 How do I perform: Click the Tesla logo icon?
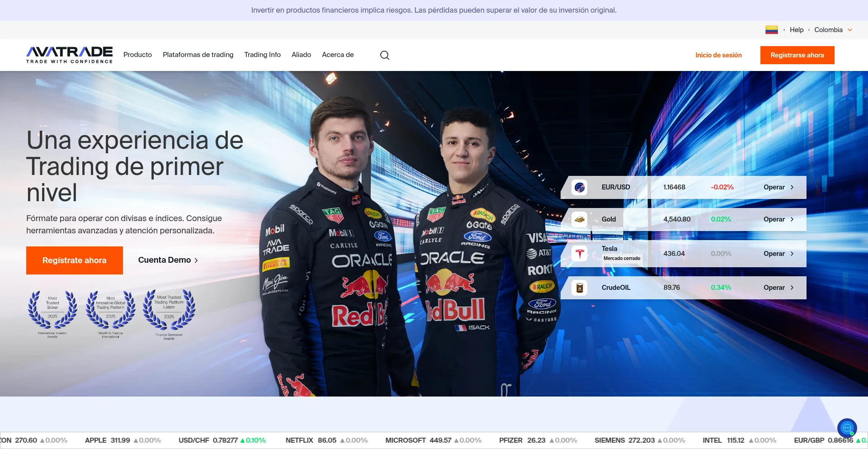click(580, 254)
